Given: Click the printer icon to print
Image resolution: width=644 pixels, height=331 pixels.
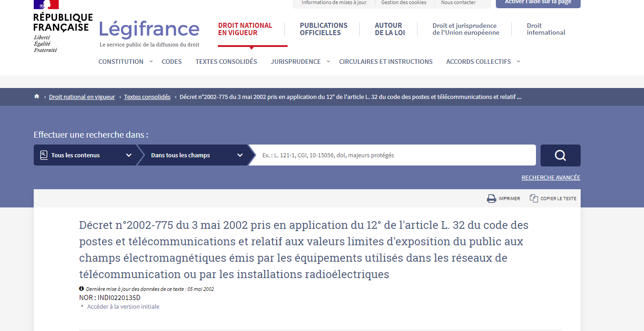Looking at the screenshot, I should click(x=491, y=198).
